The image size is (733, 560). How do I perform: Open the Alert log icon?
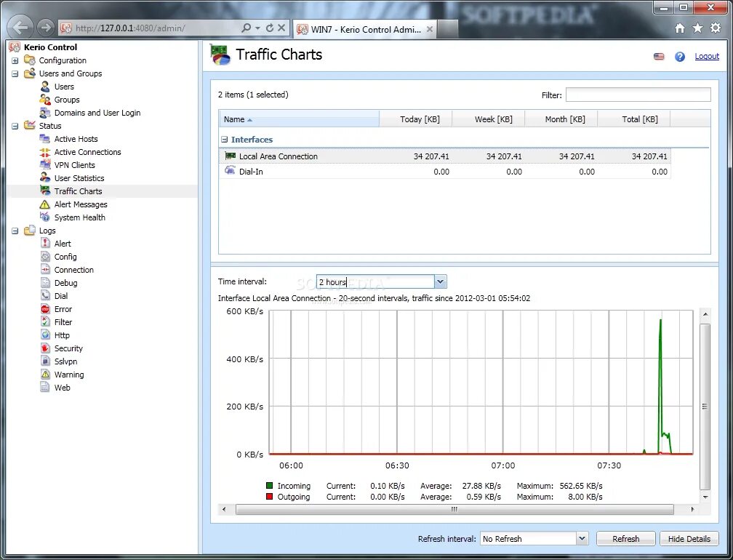(x=45, y=244)
